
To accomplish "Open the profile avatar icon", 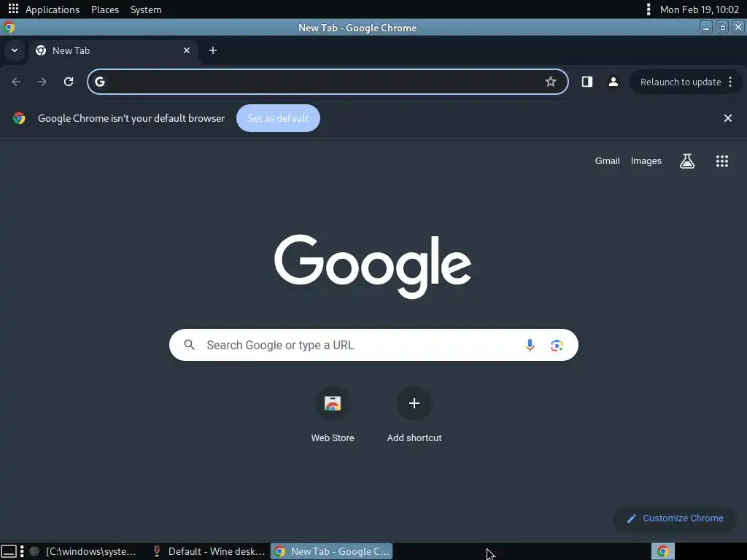I will (x=613, y=82).
